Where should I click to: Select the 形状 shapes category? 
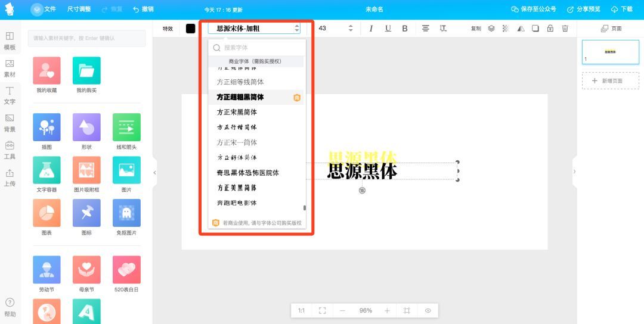pos(86,132)
